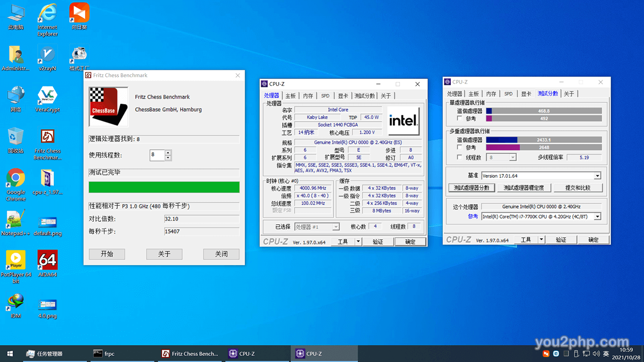Open the reference CPU i7-7700K dropdown
Image resolution: width=644 pixels, height=362 pixels.
point(597,217)
